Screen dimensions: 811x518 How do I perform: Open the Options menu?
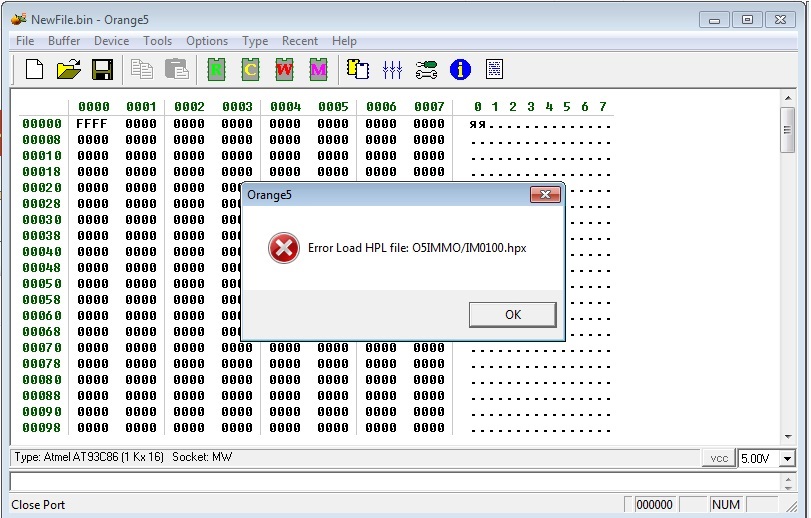pyautogui.click(x=207, y=41)
